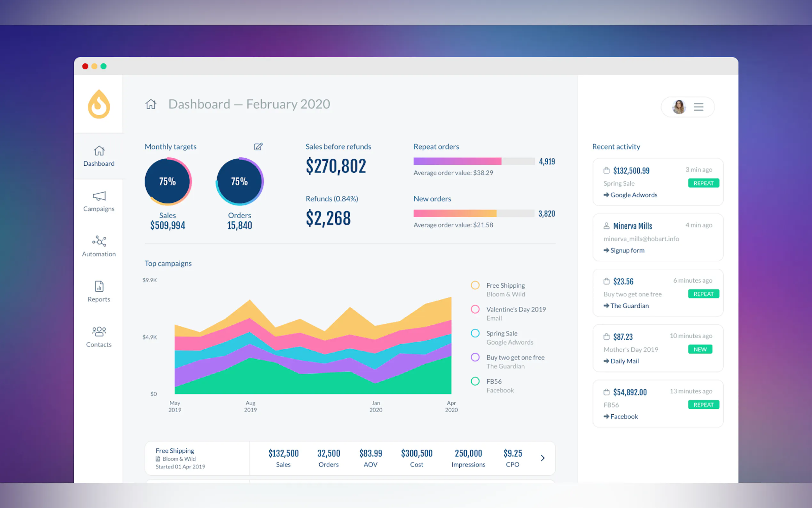Click the Signup form link under Minerva Mills
812x508 pixels.
coord(627,250)
